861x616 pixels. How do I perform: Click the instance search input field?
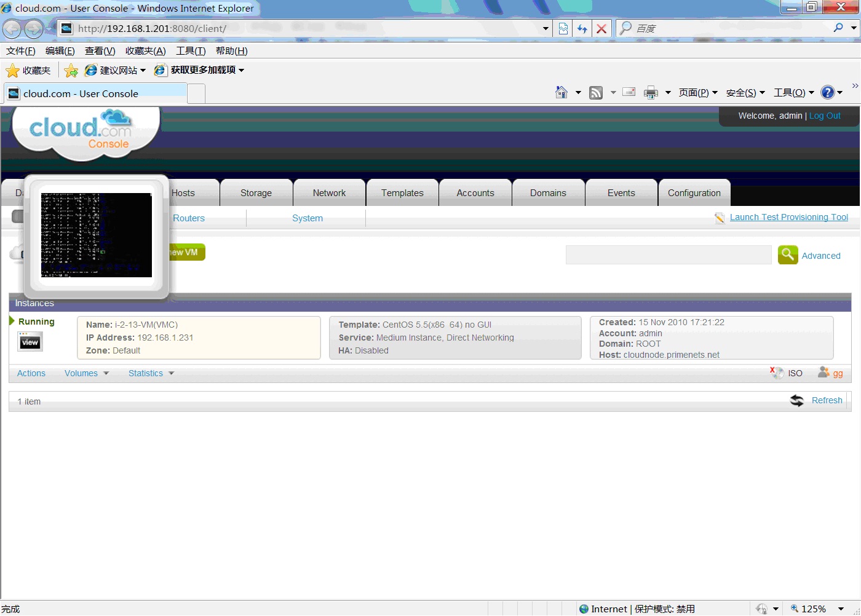coord(669,255)
